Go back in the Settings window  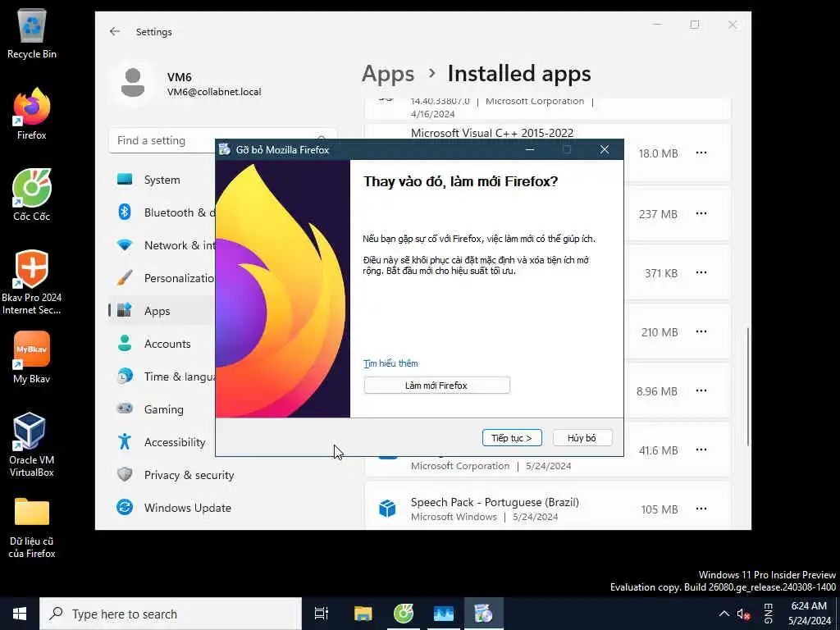coord(115,32)
